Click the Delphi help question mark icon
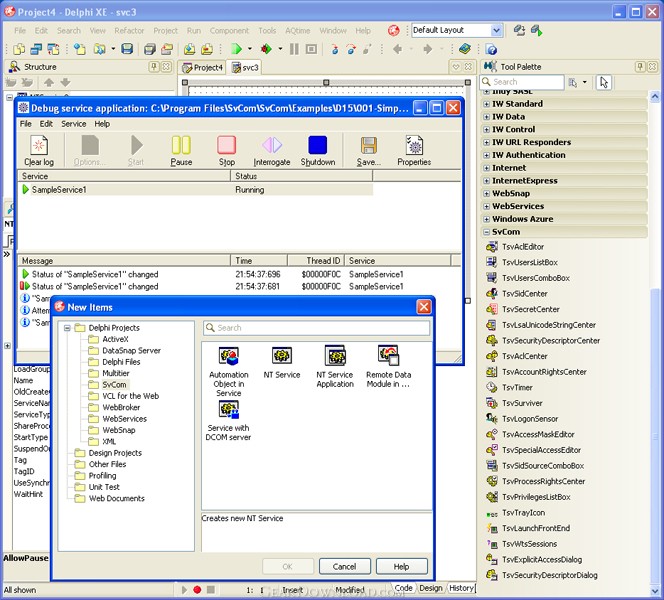Viewport: 664px width, 600px height. coord(491,49)
